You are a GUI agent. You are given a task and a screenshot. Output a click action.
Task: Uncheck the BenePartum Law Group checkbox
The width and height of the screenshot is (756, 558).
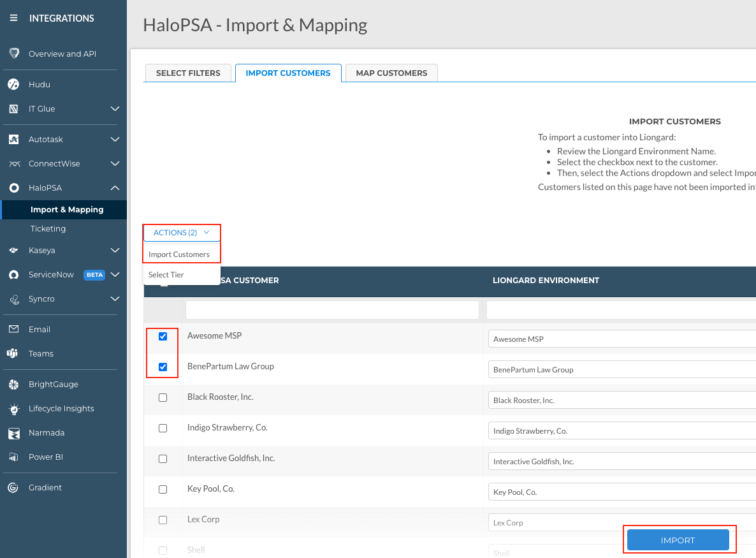[x=163, y=367]
